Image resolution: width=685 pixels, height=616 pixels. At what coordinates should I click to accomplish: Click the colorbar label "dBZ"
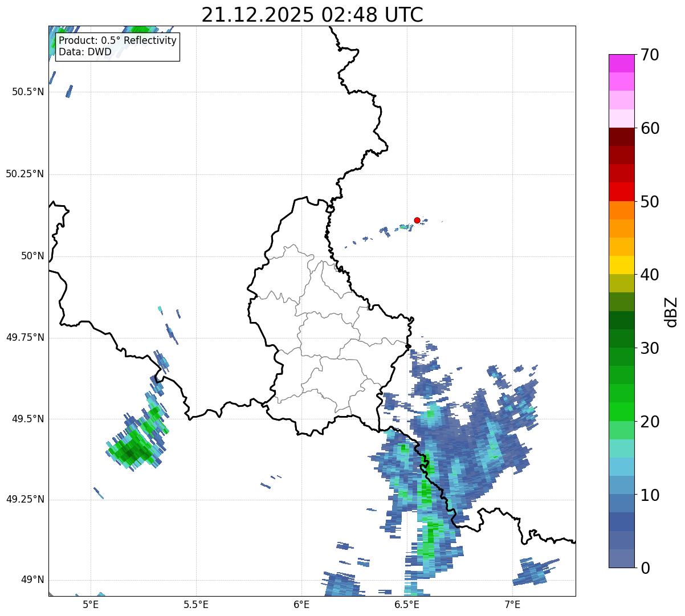pyautogui.click(x=671, y=311)
